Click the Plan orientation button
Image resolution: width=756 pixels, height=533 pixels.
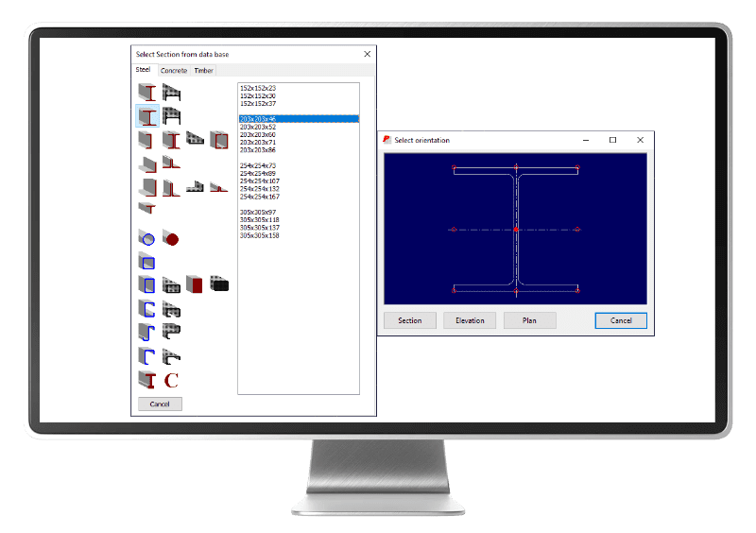tap(529, 320)
